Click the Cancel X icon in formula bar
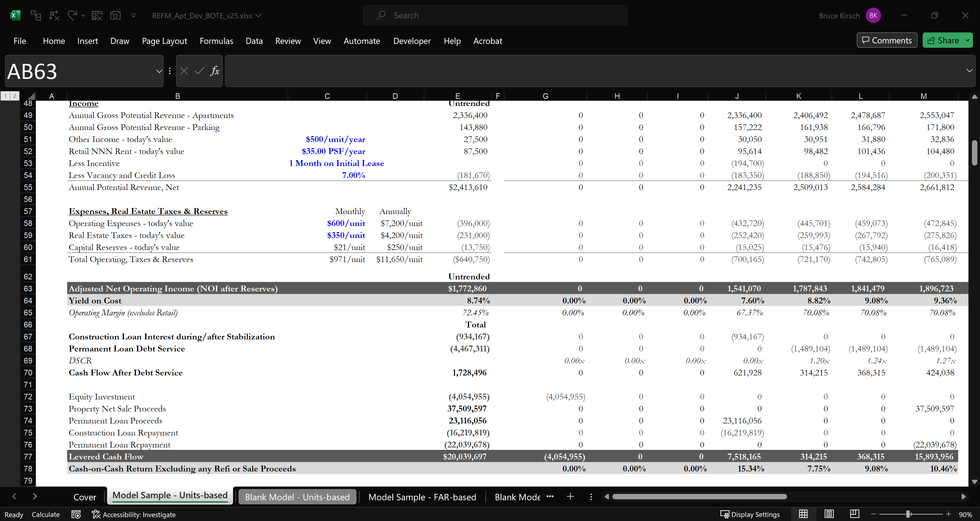Viewport: 980px width, 521px height. [184, 71]
